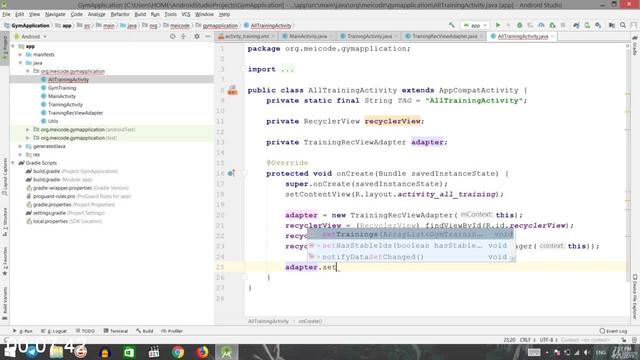The height and width of the screenshot is (360, 640).
Task: Open the VCS menu
Action: tap(186, 14)
